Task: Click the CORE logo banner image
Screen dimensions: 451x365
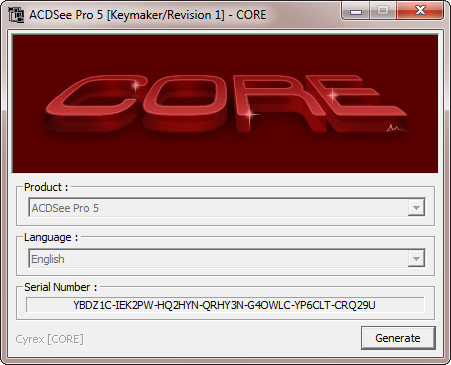Action: point(225,104)
